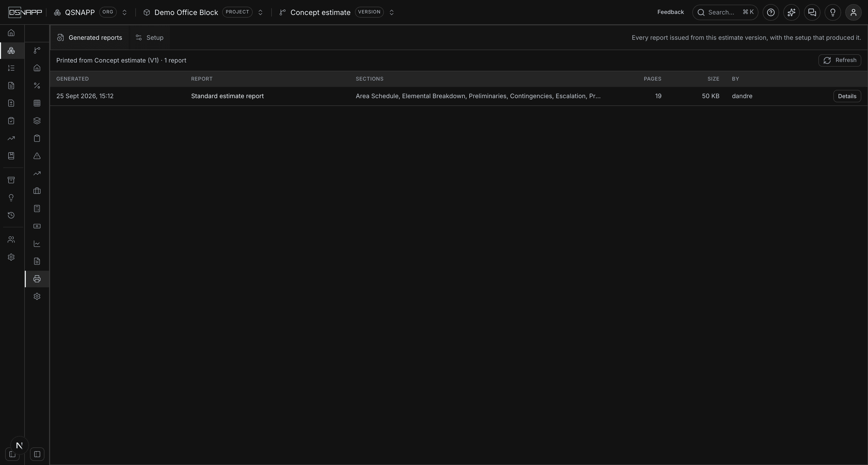Screen dimensions: 868x465
Task: Click the plus-minus document icon in the sidebar
Action: point(11,103)
